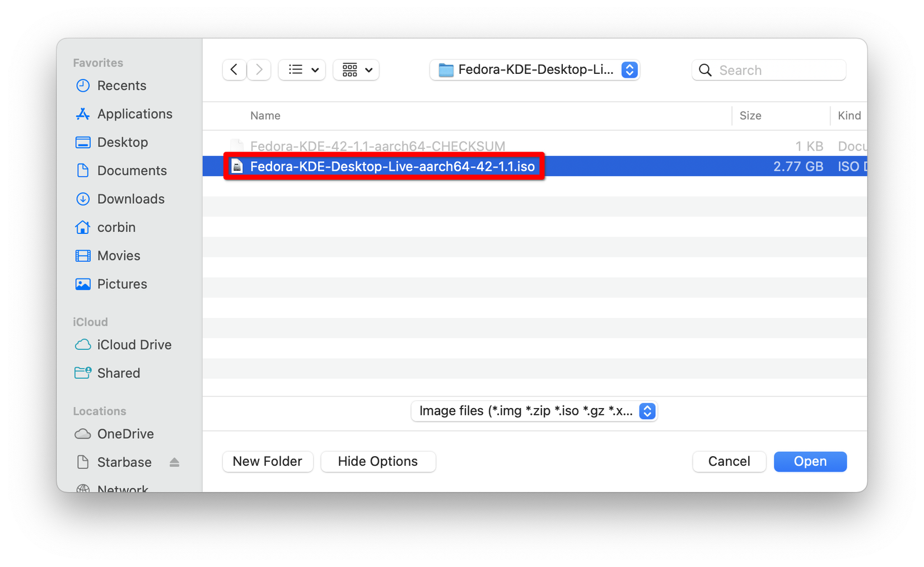The image size is (924, 567).
Task: Open Recents in the sidebar
Action: click(121, 86)
